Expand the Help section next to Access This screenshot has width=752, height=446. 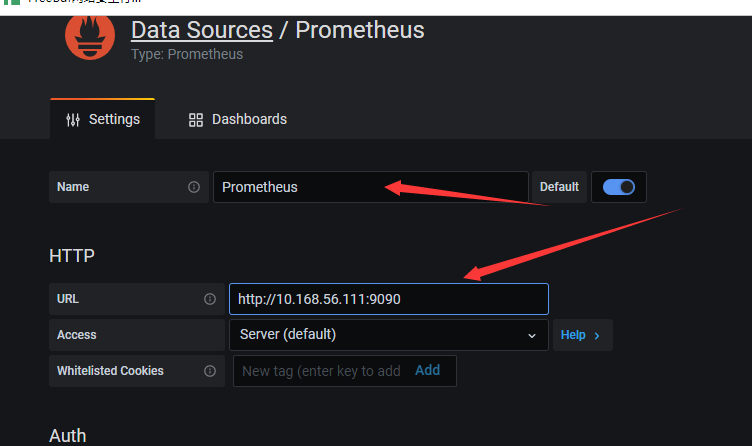pos(582,335)
